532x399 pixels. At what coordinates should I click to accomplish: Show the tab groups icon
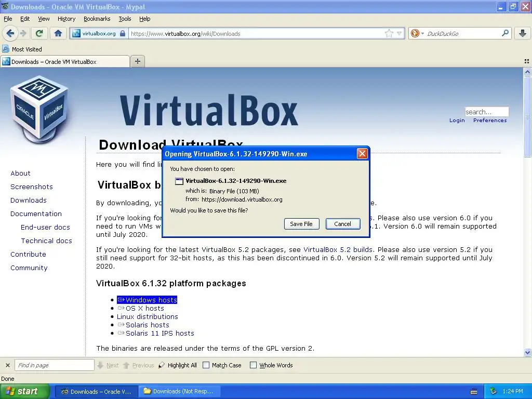527,61
